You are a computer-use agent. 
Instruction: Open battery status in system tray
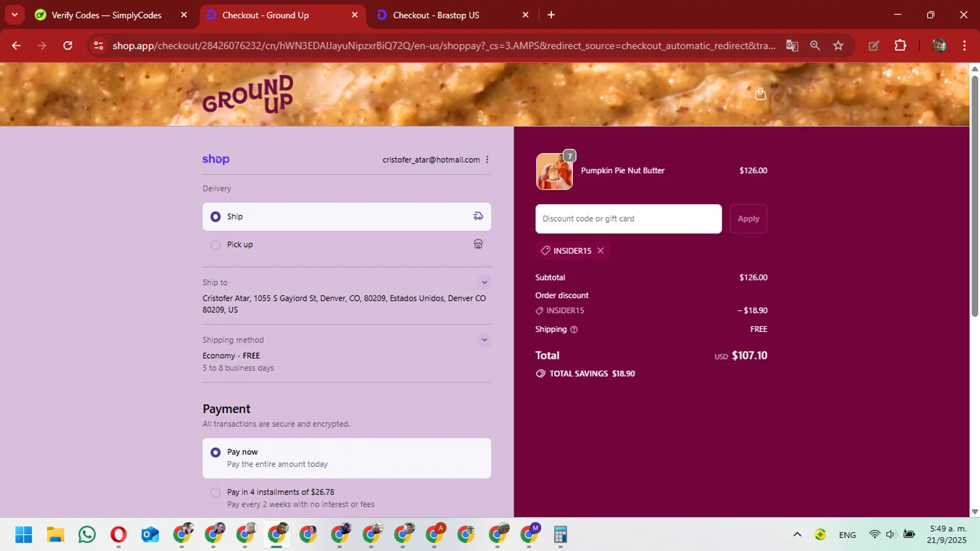pyautogui.click(x=909, y=535)
